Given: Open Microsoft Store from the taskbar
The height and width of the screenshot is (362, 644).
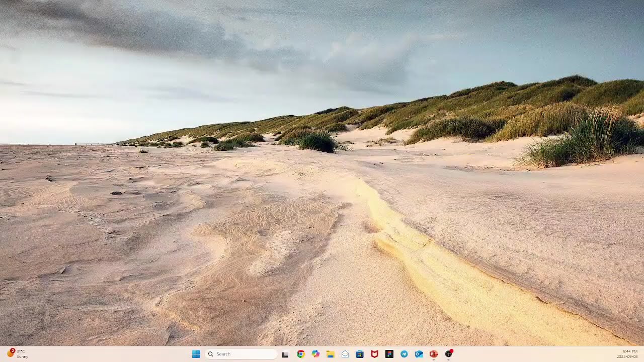Looking at the screenshot, I should coord(360,354).
